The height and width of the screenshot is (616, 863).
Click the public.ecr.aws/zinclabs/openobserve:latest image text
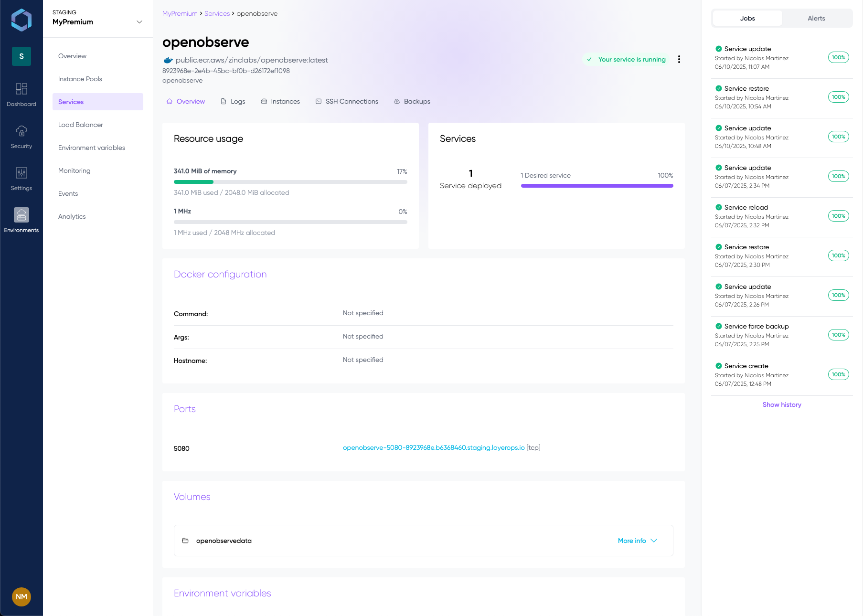click(x=252, y=60)
